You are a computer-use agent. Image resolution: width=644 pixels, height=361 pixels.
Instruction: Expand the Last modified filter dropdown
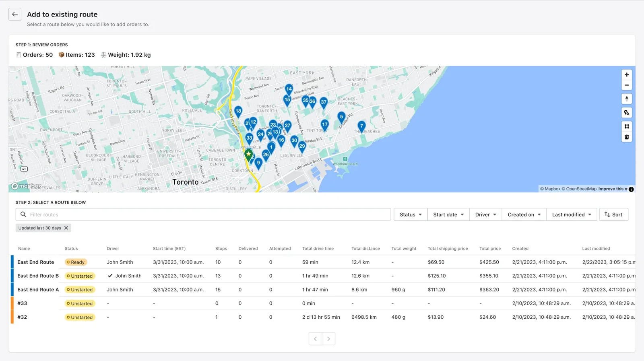(x=572, y=215)
